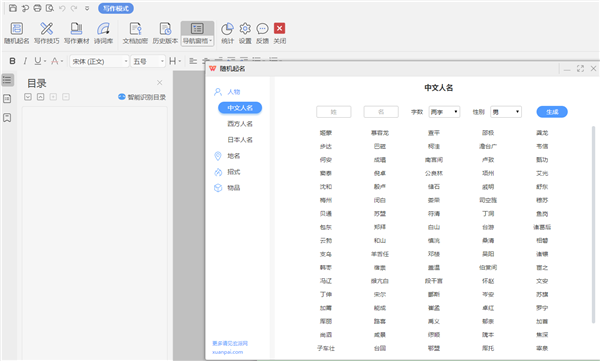Image resolution: width=600 pixels, height=361 pixels.
Task: Open the 设置 gear settings icon
Action: (245, 33)
